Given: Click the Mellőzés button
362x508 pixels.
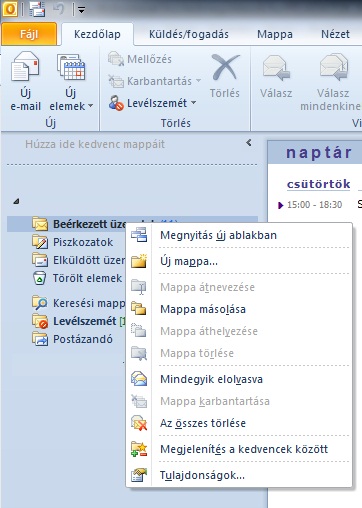Looking at the screenshot, I should [x=140, y=59].
